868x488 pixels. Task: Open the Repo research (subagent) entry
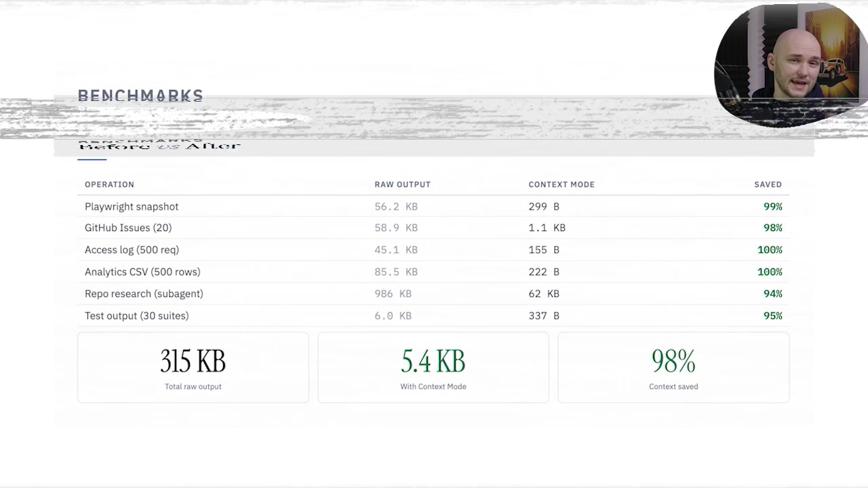tap(144, 293)
